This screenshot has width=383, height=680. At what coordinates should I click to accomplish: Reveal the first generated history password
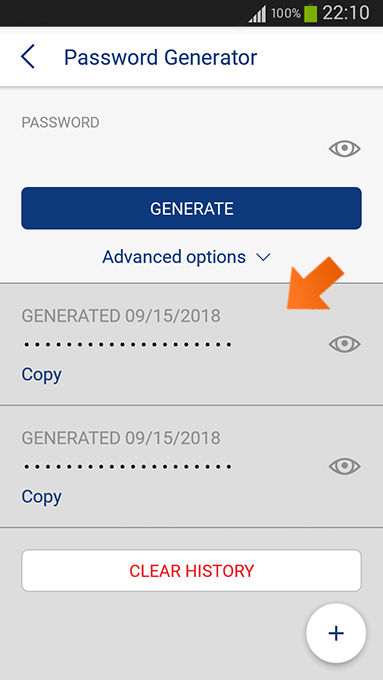344,344
